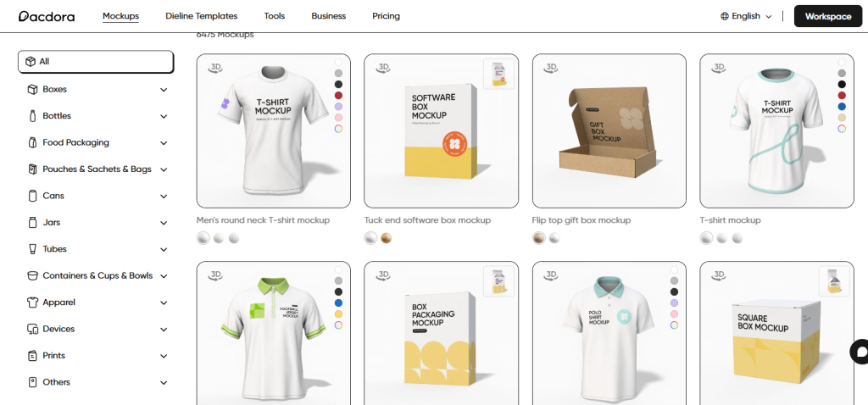Click the Devices category icon
This screenshot has height=405, width=868.
(32, 329)
